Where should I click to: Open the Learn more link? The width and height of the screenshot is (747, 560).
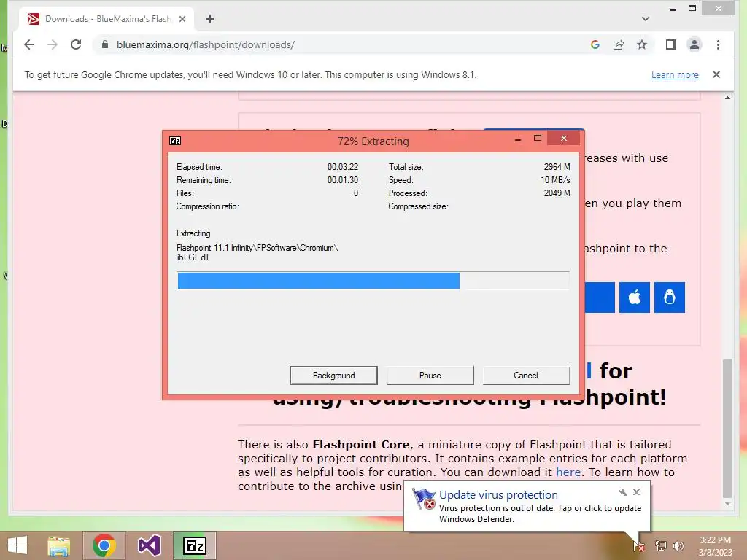(675, 75)
